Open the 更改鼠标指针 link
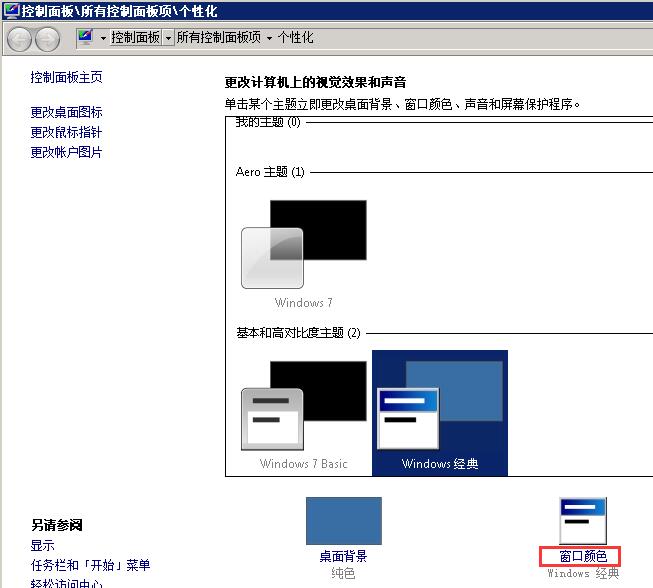Screen dimensions: 653x588 [66, 132]
